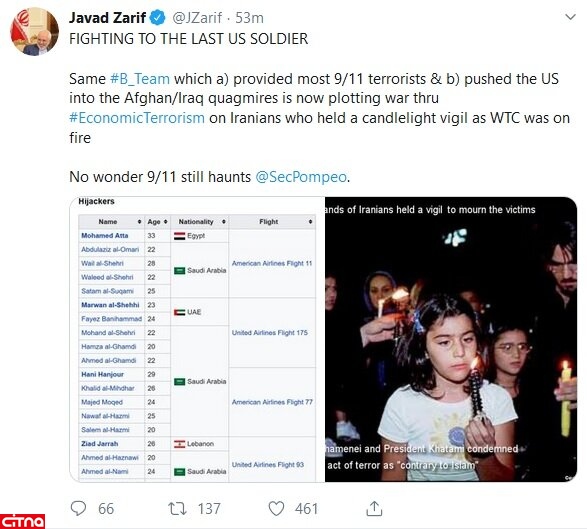
Task: Open the @JZarif handle
Action: point(197,18)
